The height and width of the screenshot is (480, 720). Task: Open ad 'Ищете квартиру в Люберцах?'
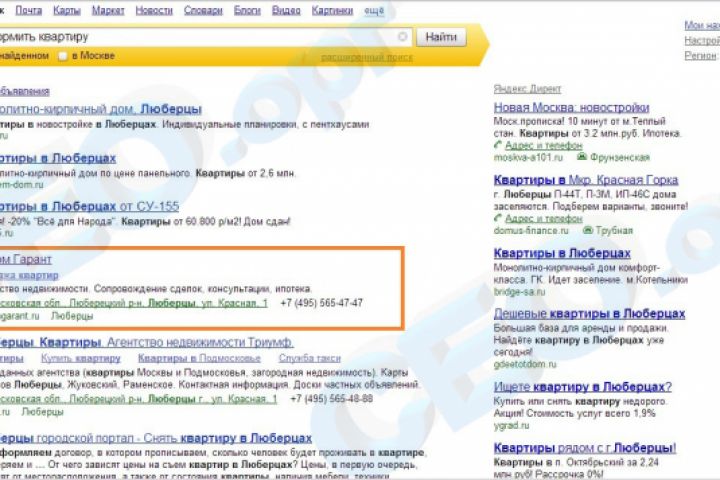(582, 387)
